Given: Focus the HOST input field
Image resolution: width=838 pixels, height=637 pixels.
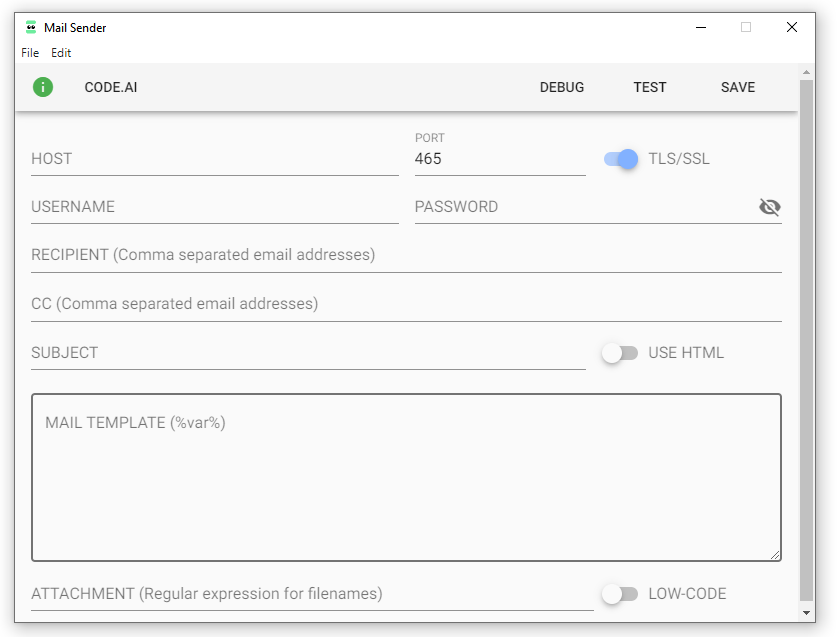Looking at the screenshot, I should 214,159.
